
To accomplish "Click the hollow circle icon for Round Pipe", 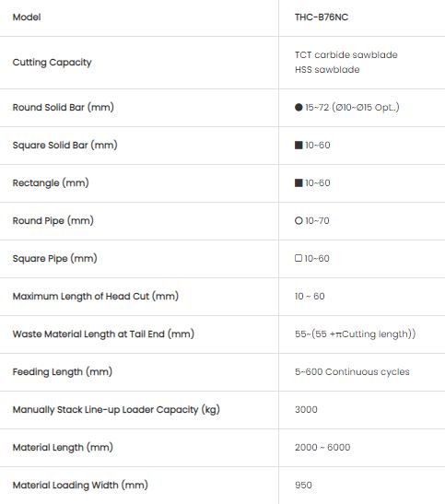I will (299, 220).
